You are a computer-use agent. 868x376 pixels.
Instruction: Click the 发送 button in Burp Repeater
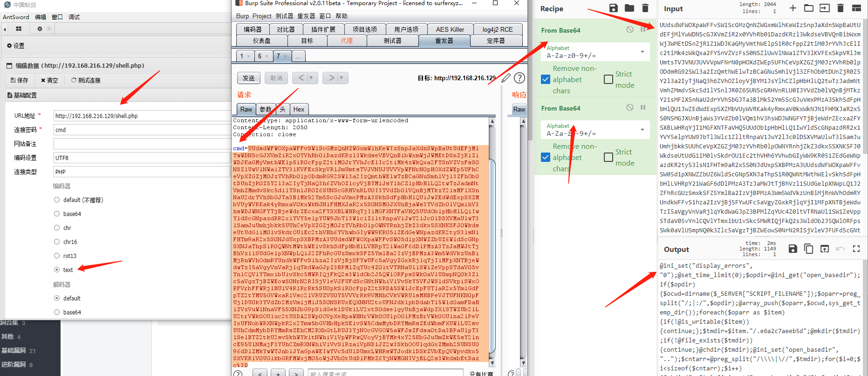249,78
